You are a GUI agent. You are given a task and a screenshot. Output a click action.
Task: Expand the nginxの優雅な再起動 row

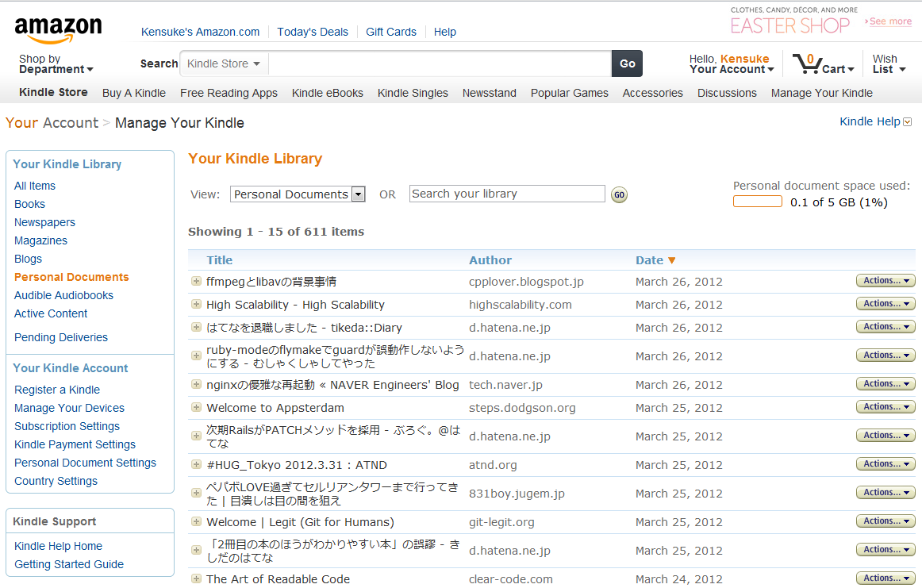coord(197,385)
